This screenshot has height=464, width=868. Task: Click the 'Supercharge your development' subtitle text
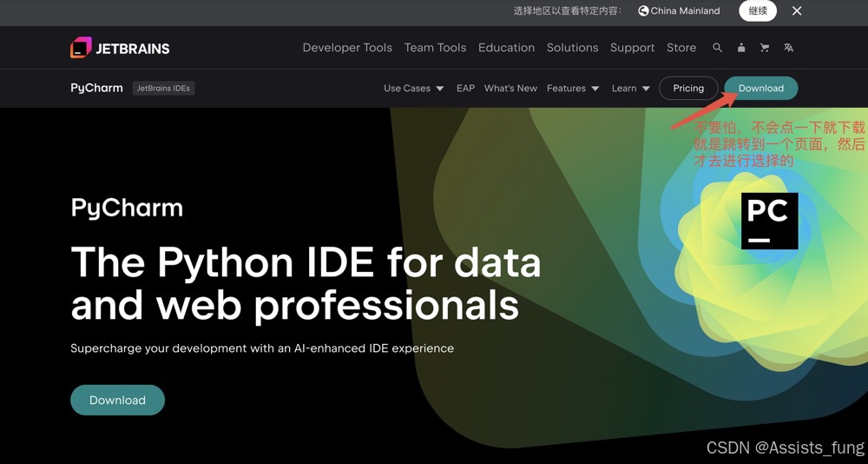[x=262, y=348]
